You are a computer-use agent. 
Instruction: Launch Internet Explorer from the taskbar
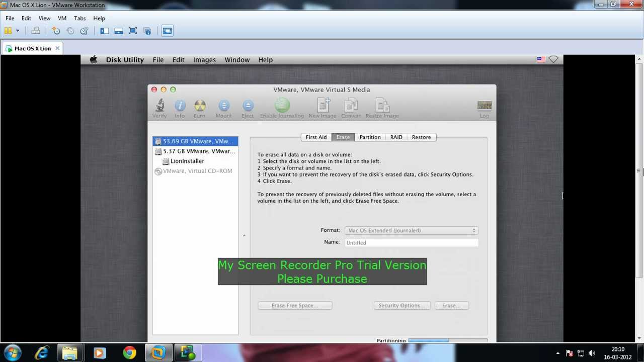(41, 353)
